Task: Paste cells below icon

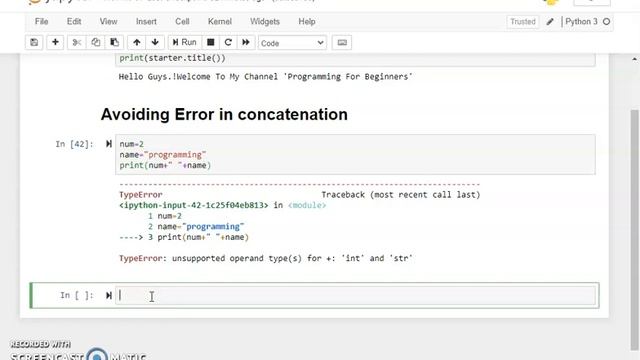Action: (x=114, y=42)
